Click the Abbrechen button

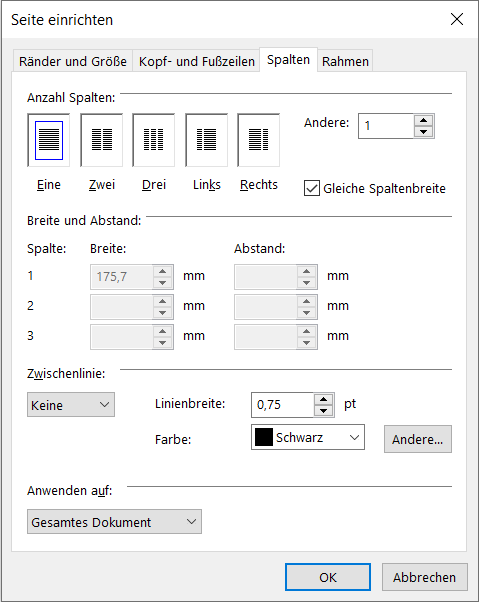(424, 577)
